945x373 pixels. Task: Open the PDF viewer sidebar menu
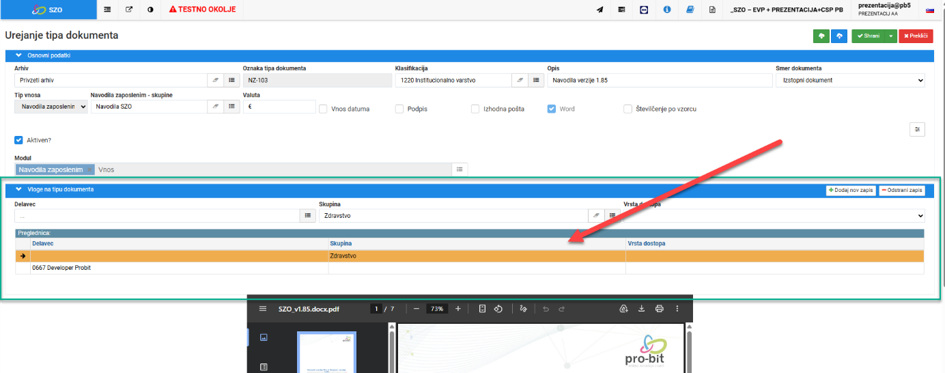coord(263,309)
